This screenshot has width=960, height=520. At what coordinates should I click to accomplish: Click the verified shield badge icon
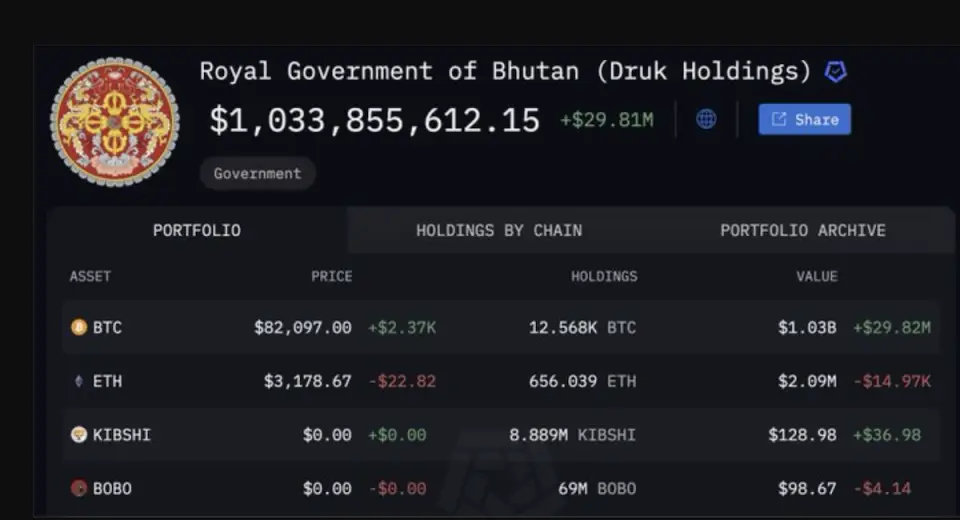[836, 72]
